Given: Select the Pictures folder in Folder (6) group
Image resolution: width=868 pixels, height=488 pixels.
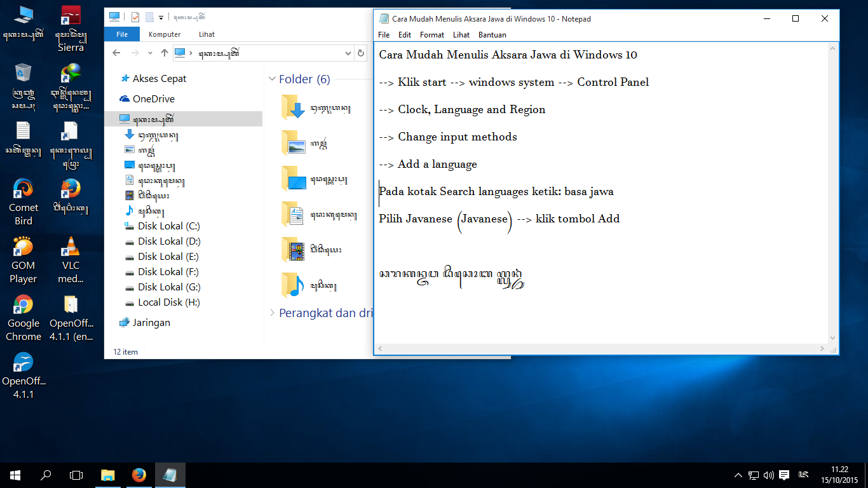Looking at the screenshot, I should coord(305,144).
